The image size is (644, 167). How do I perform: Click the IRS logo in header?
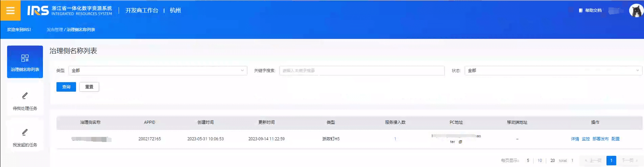coord(38,10)
